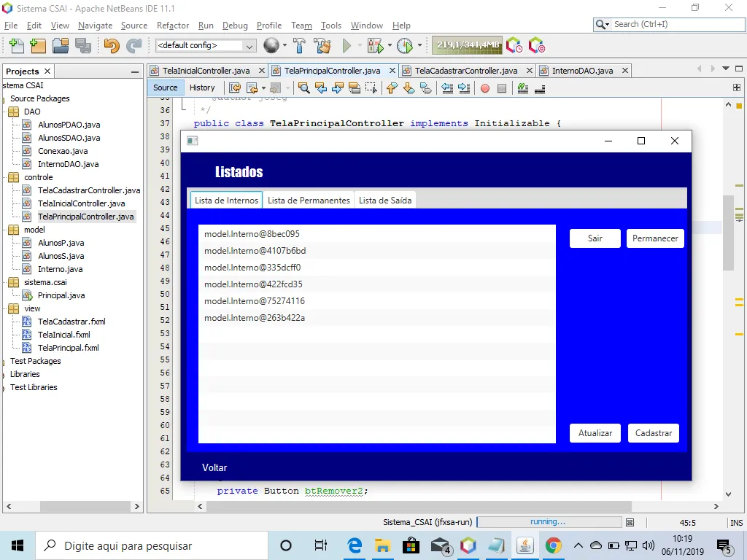Click Next Bookmark icon
Image resolution: width=747 pixels, height=560 pixels.
[409, 88]
